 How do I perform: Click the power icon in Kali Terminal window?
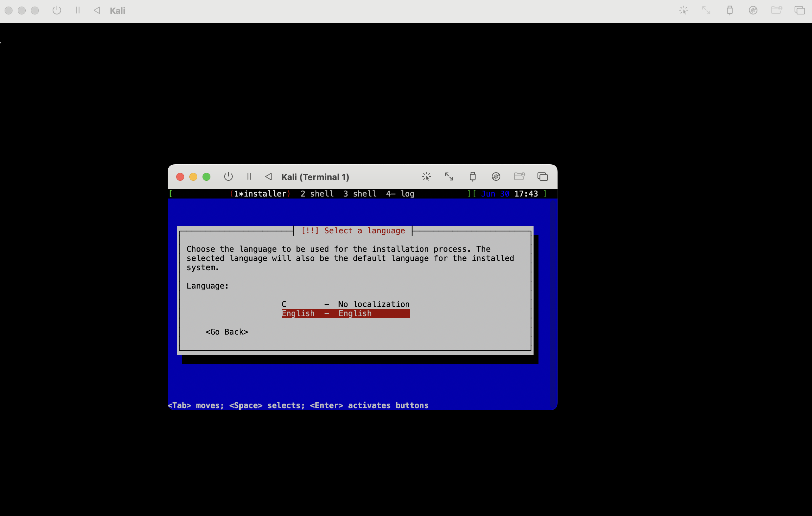[228, 176]
